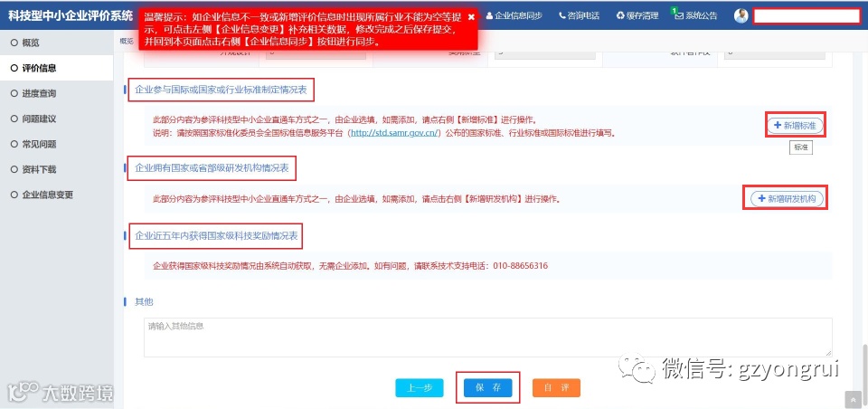
Task: Open 咨询电话 in top bar
Action: 579,16
